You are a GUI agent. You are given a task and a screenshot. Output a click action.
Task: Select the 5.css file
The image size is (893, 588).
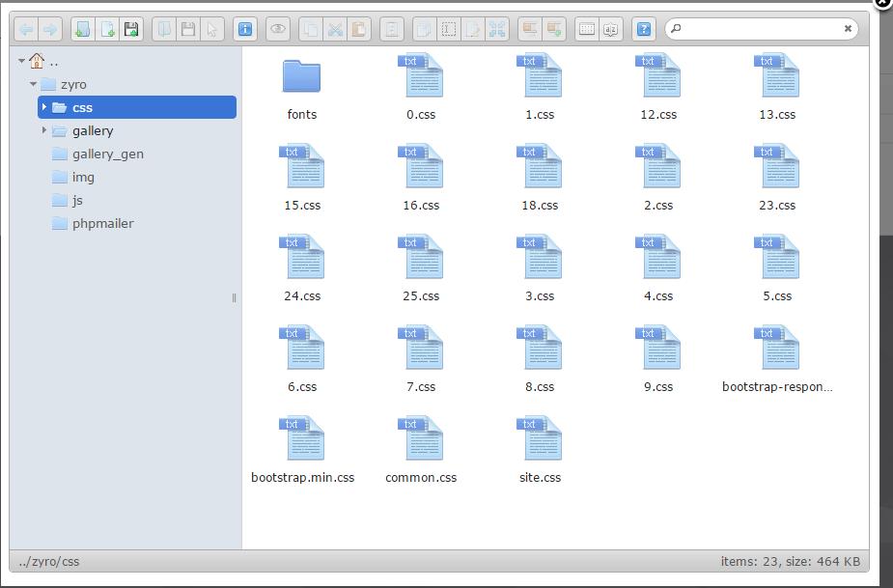777,267
